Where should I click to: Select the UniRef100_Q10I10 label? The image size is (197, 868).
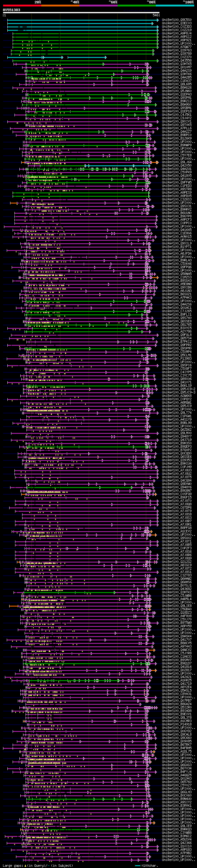176,846
